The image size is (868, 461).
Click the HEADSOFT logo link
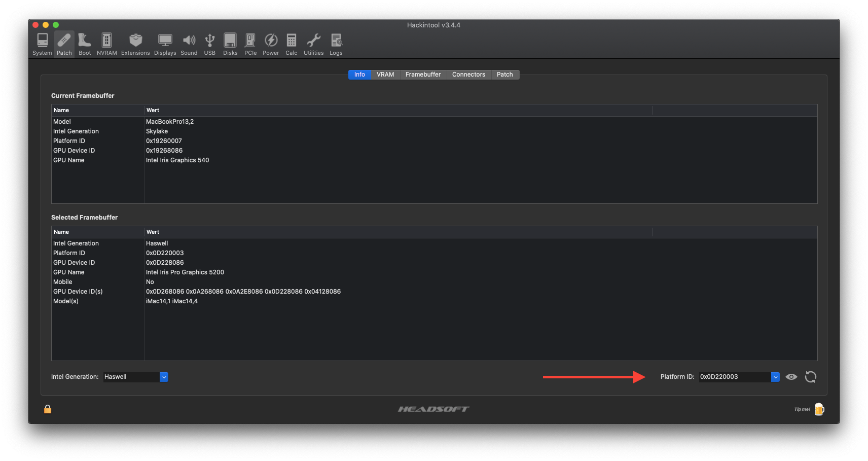[433, 409]
